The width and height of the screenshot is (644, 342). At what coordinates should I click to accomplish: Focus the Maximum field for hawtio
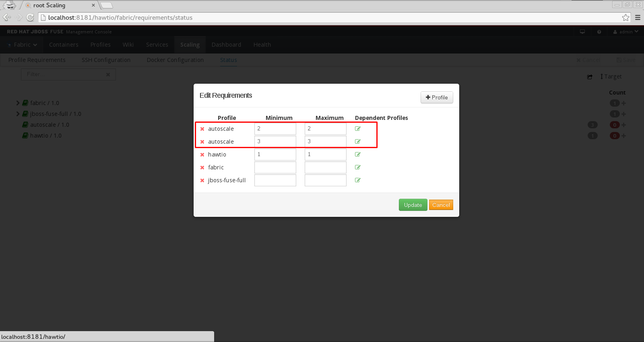[326, 155]
